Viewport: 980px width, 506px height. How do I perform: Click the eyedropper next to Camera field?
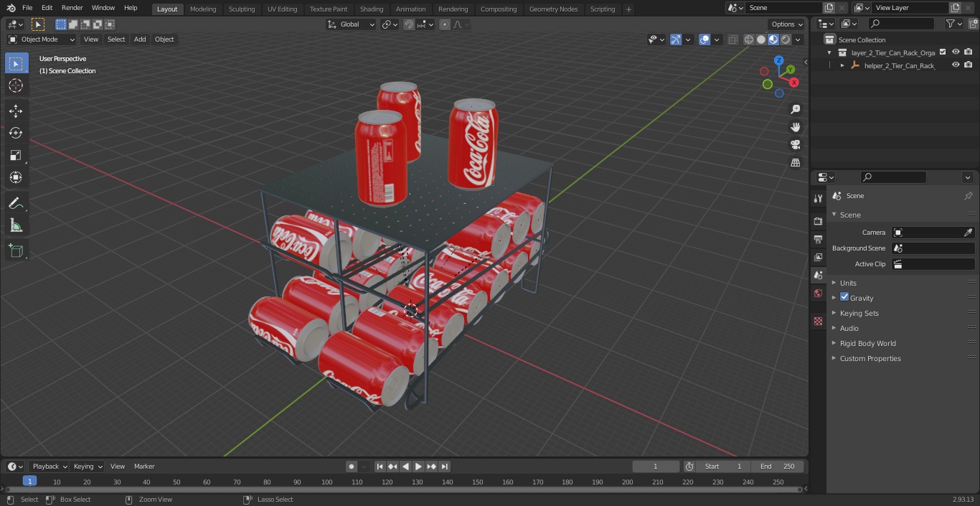click(x=968, y=233)
